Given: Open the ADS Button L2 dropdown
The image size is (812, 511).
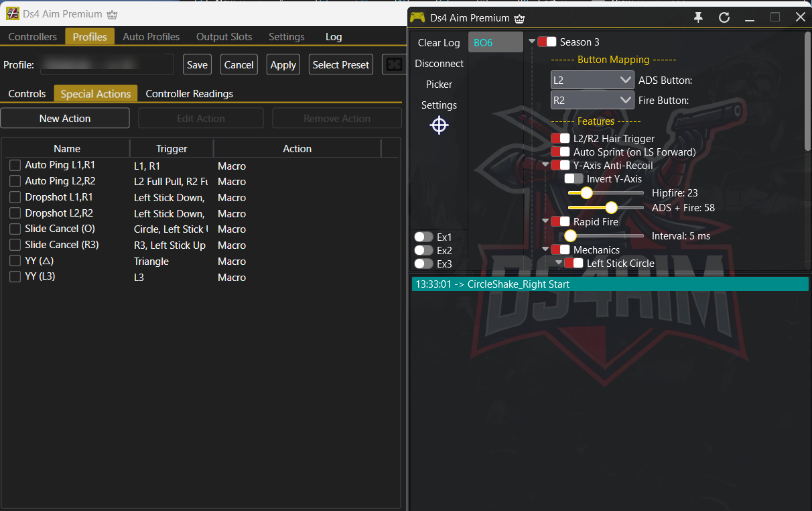Looking at the screenshot, I should [592, 80].
